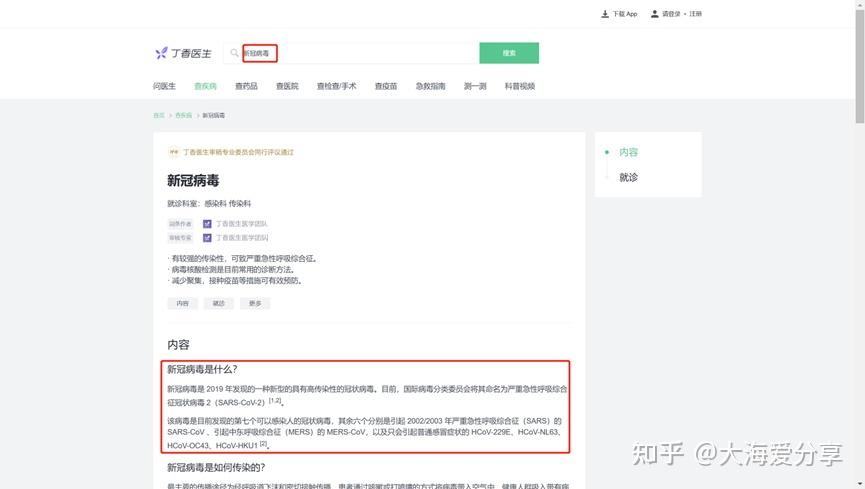Click the download App icon
The width and height of the screenshot is (865, 489).
pos(605,14)
